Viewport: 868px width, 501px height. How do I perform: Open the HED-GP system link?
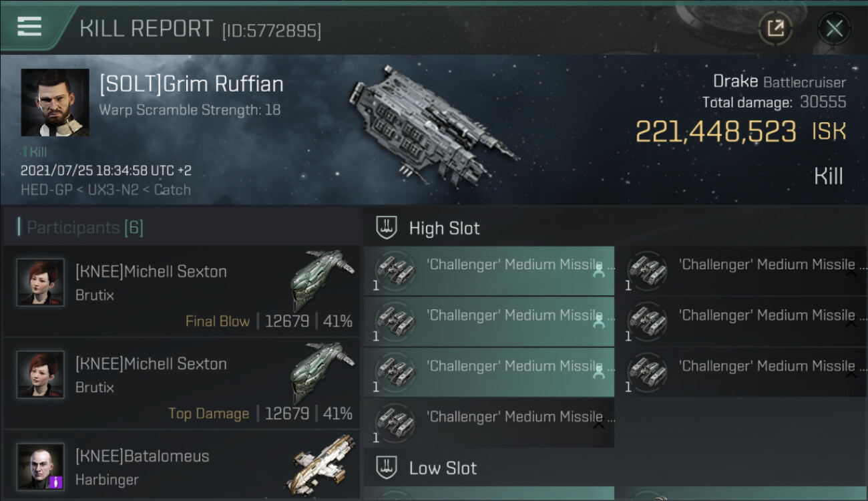43,190
